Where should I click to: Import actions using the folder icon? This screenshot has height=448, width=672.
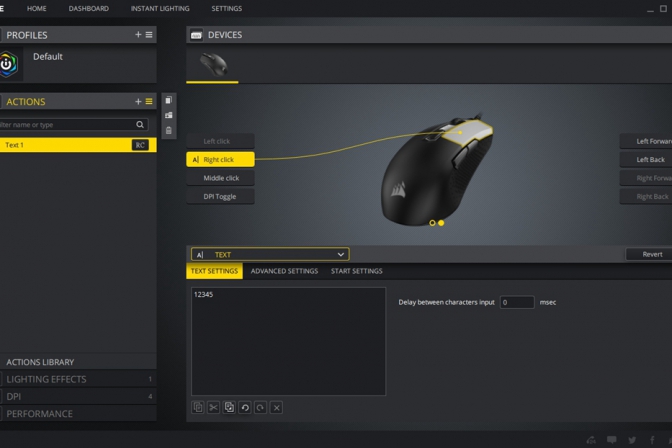[x=168, y=115]
